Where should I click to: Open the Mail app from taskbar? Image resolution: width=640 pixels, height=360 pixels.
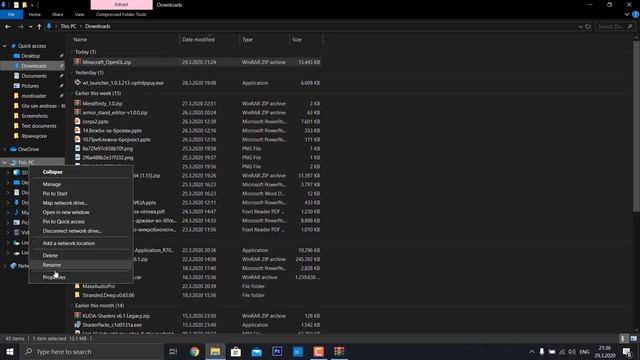point(256,351)
